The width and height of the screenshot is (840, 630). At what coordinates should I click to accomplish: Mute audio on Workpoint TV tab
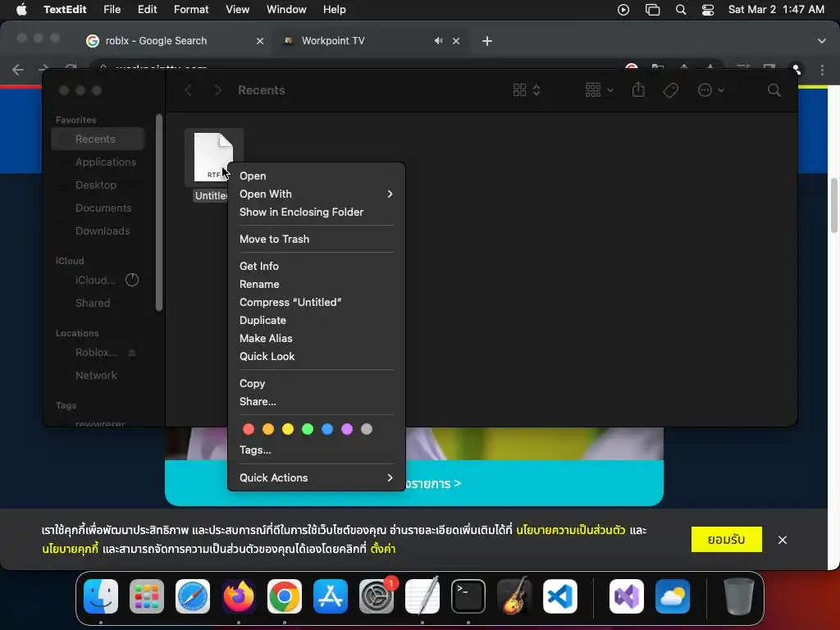click(x=438, y=41)
